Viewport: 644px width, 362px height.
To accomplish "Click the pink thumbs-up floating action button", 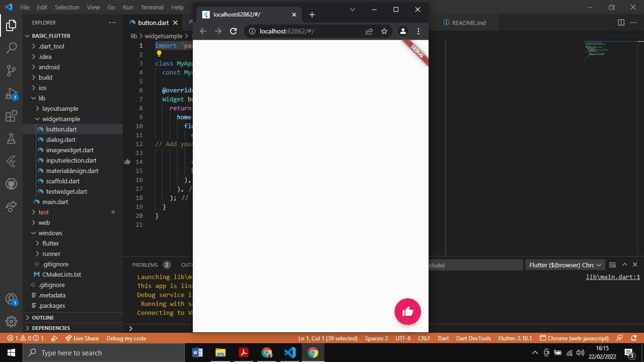I will pyautogui.click(x=407, y=312).
